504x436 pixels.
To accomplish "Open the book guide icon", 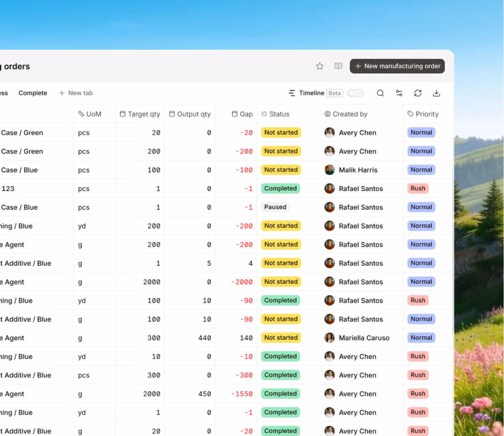I will click(x=338, y=66).
